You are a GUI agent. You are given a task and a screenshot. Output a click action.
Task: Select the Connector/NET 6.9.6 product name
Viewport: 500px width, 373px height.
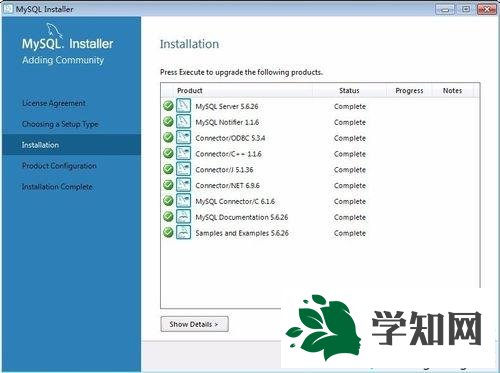point(227,186)
